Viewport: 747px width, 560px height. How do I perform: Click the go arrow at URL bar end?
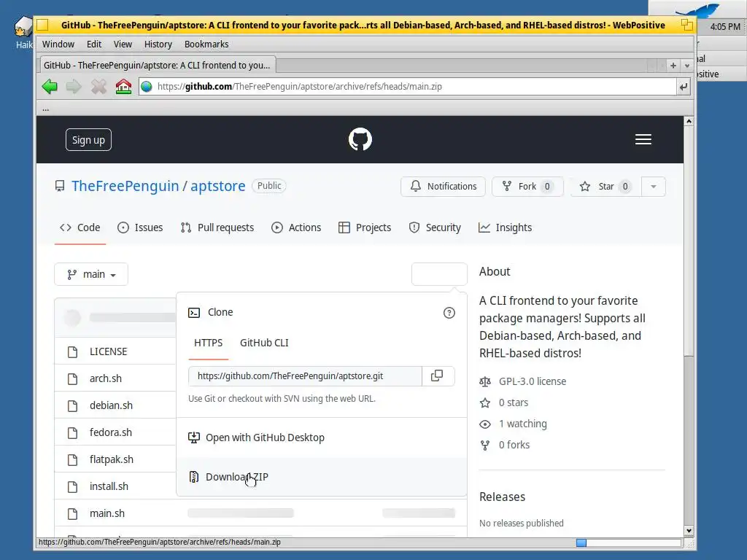pyautogui.click(x=684, y=87)
